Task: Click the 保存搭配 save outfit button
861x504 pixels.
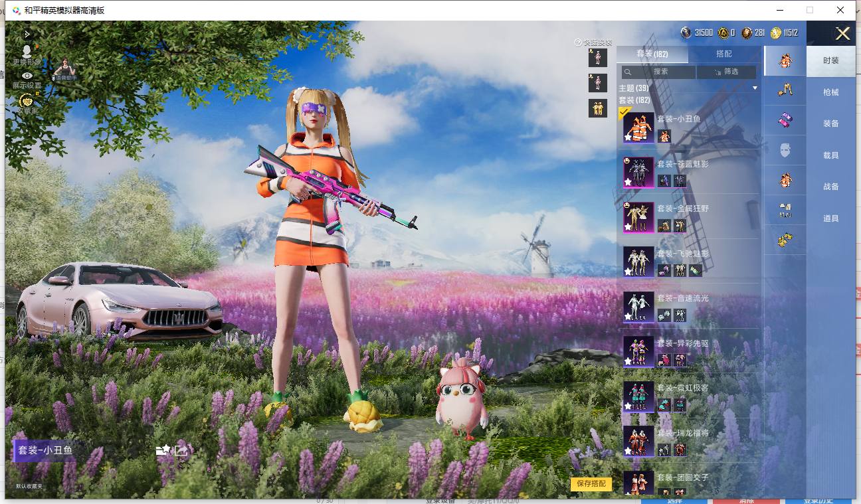Action: click(591, 483)
